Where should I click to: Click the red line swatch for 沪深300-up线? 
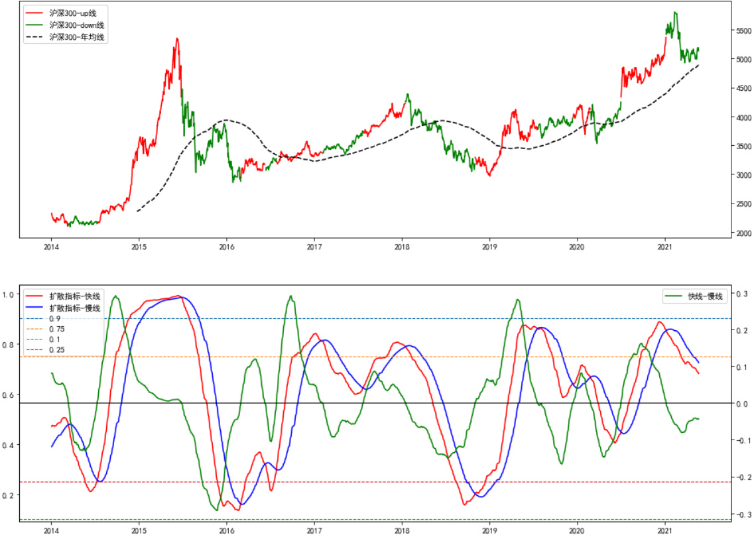point(34,13)
